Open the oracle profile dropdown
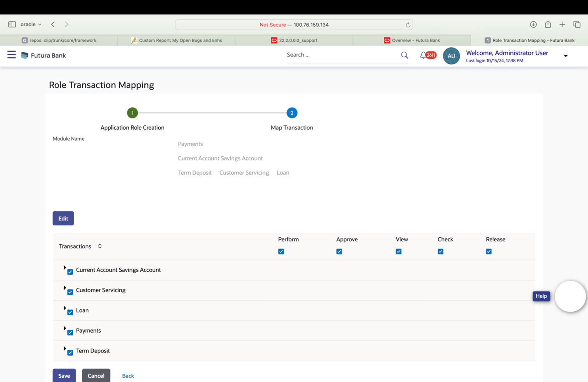Viewport: 588px width, 382px height. pos(31,25)
